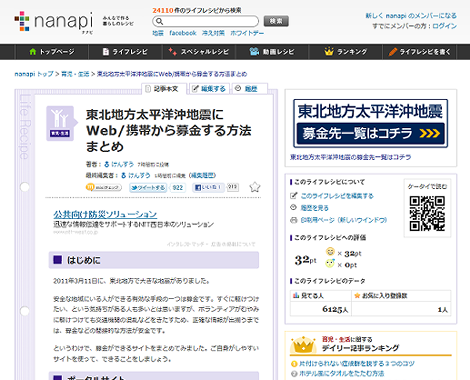
Task: Click the ツイートする tweet button
Action: pyautogui.click(x=148, y=188)
